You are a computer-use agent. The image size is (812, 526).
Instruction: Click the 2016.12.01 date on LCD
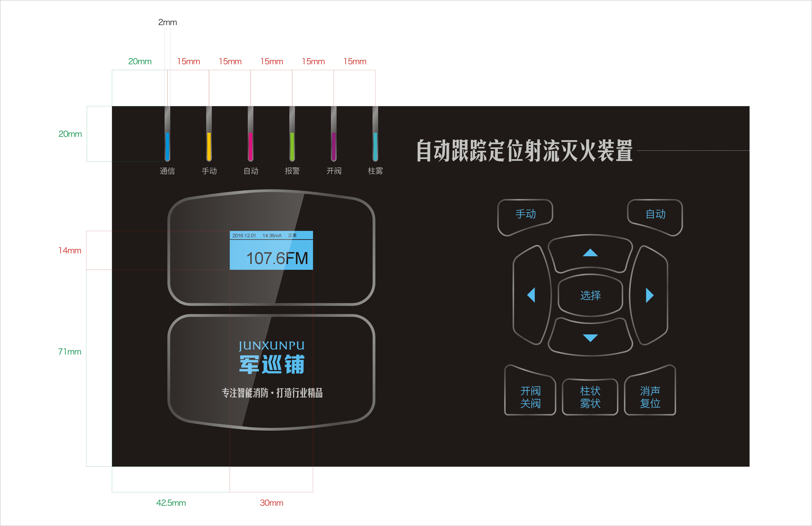[x=244, y=235]
